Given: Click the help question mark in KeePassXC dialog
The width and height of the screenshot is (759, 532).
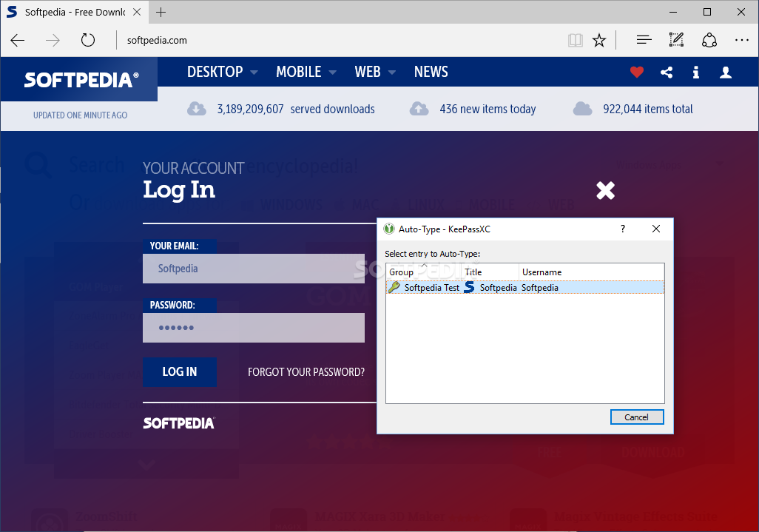Looking at the screenshot, I should [622, 229].
